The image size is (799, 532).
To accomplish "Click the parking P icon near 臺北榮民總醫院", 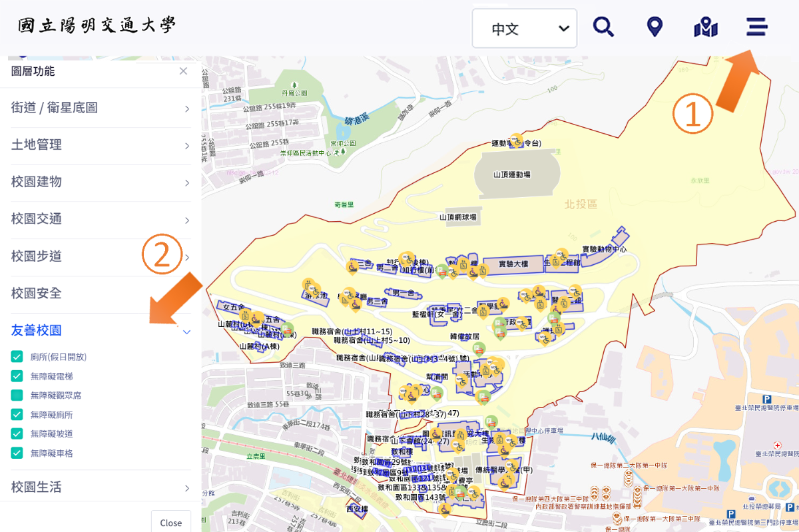I will tap(768, 399).
